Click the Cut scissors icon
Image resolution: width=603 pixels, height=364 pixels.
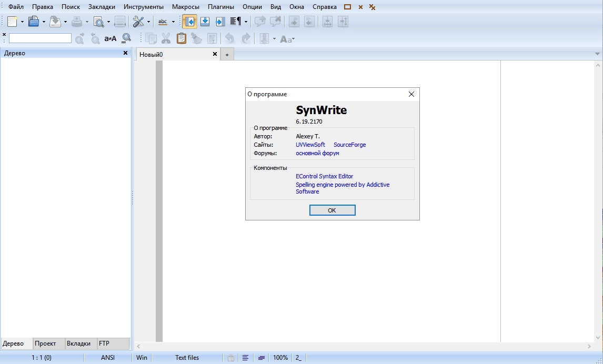166,38
